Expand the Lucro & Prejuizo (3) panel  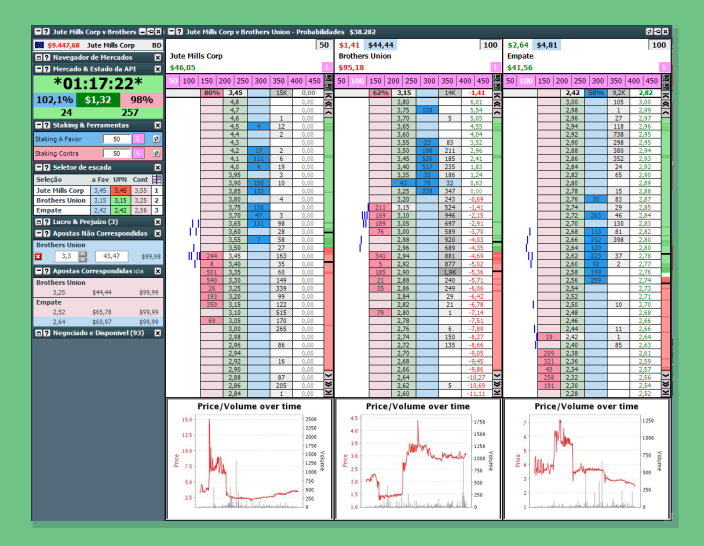(x=39, y=222)
